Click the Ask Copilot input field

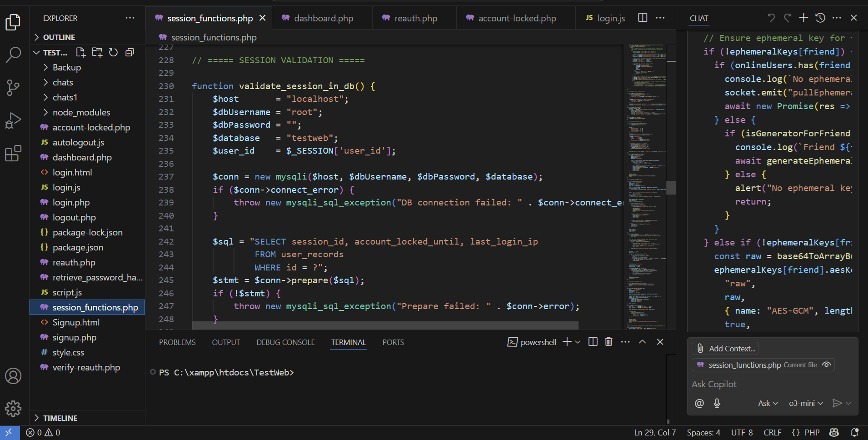click(x=773, y=384)
